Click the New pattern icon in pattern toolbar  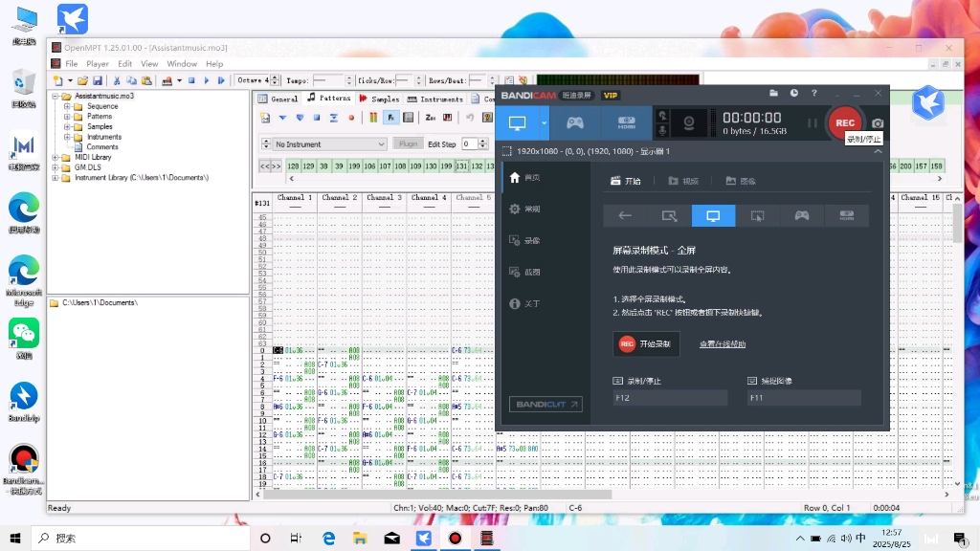(265, 118)
